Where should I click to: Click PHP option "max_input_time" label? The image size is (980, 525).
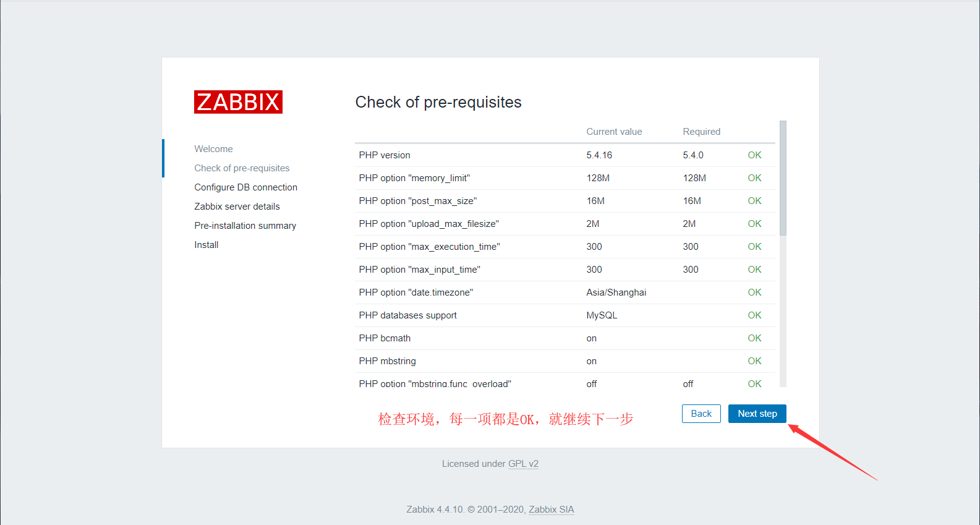[x=419, y=270]
